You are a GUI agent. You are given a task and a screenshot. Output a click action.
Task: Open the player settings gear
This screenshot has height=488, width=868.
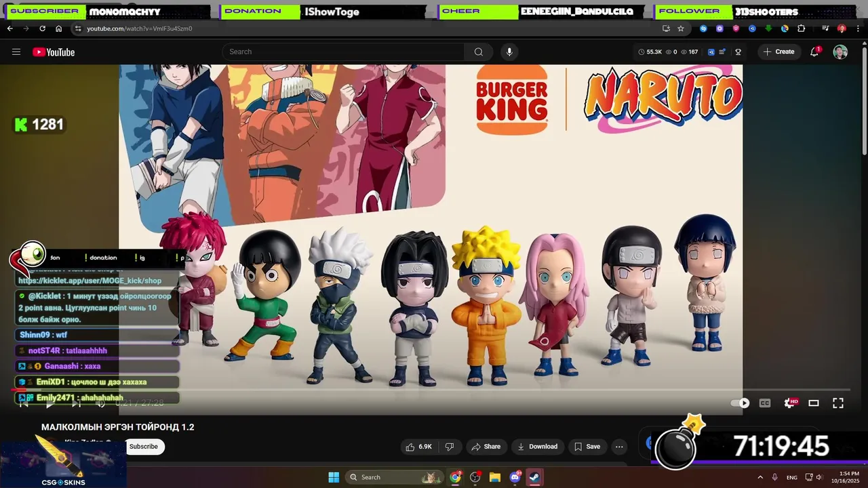pyautogui.click(x=789, y=403)
